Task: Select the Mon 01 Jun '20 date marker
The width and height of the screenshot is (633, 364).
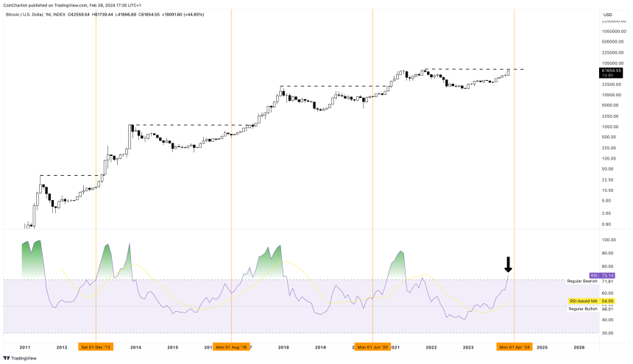Action: [372, 347]
